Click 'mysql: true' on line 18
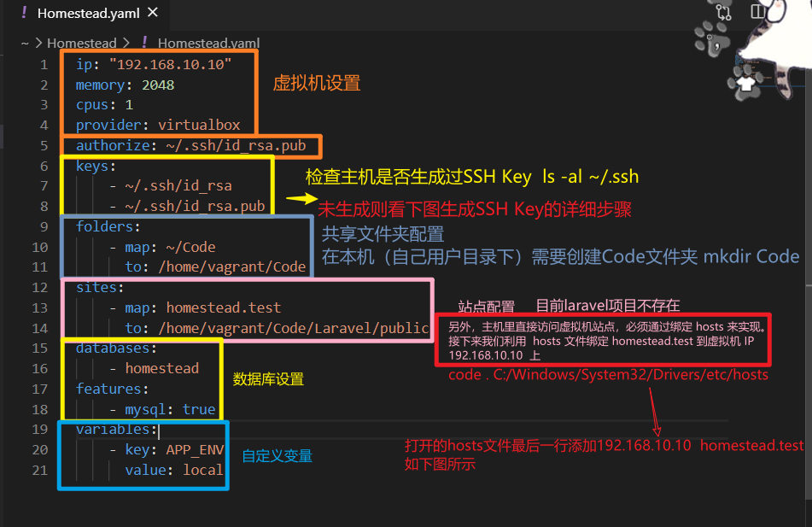Image resolution: width=812 pixels, height=527 pixels. coord(170,409)
